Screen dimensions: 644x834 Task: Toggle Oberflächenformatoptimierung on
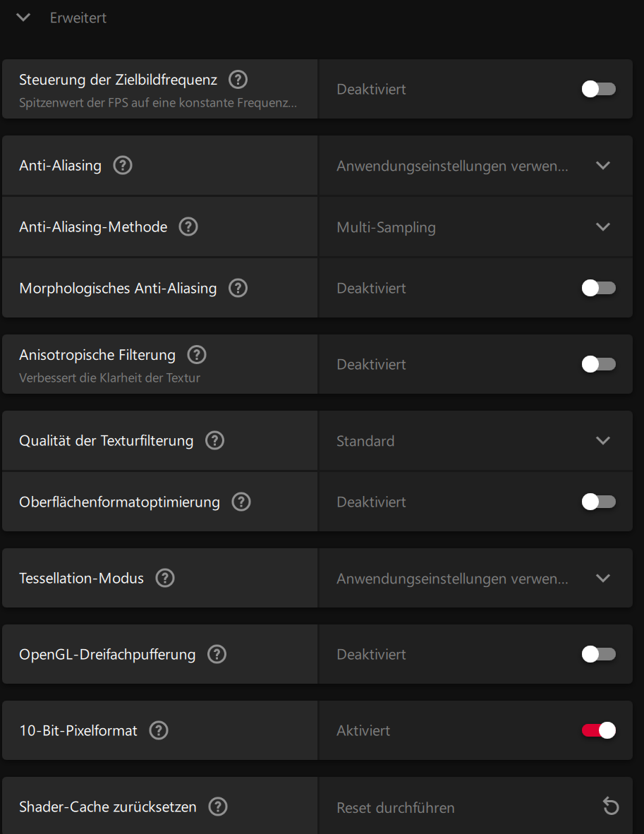598,502
